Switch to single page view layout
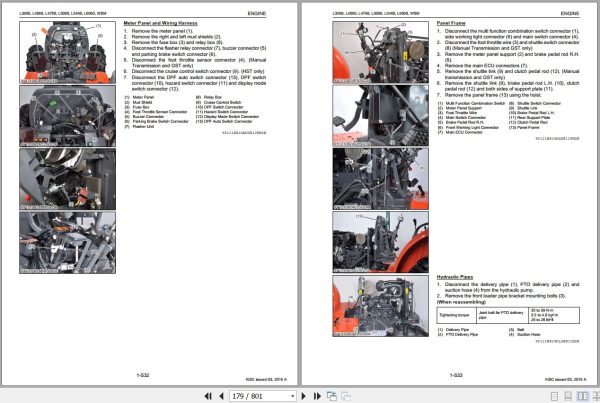 pos(554,396)
